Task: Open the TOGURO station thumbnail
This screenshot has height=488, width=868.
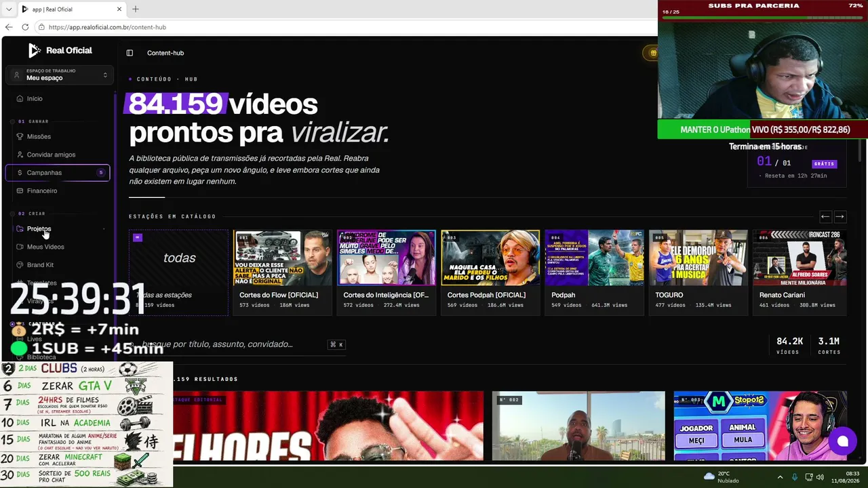Action: coord(698,258)
